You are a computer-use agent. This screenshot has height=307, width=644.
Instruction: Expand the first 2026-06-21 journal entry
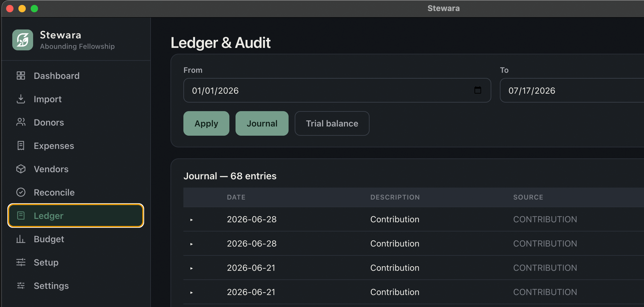[191, 268]
